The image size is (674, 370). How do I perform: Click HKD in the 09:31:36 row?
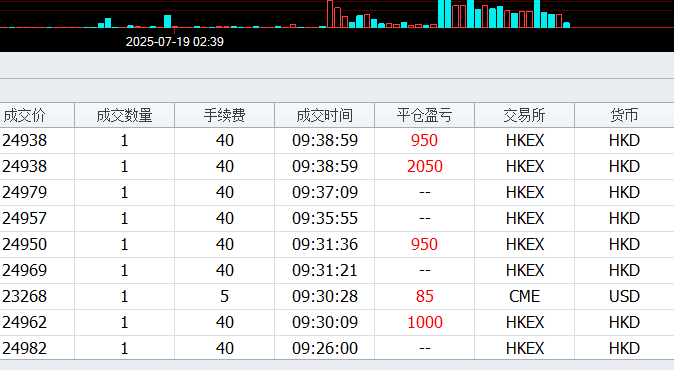coord(624,244)
